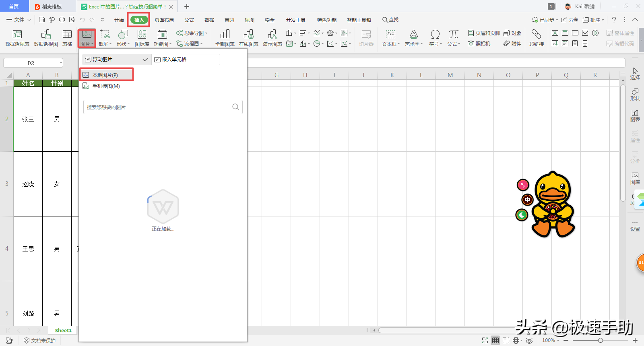The image size is (644, 346).
Task: Open the 开发工具 tab
Action: (296, 20)
